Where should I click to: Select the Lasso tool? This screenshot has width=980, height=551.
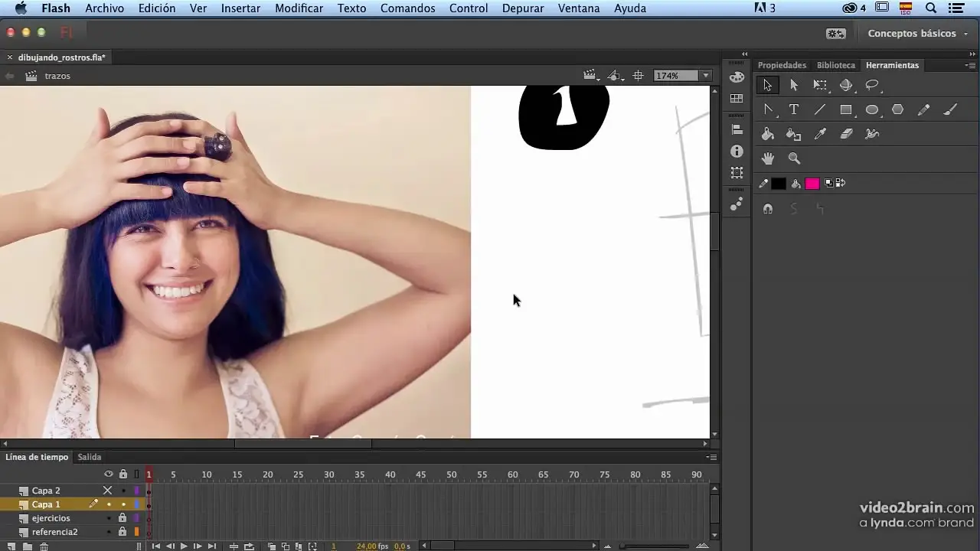(x=872, y=85)
